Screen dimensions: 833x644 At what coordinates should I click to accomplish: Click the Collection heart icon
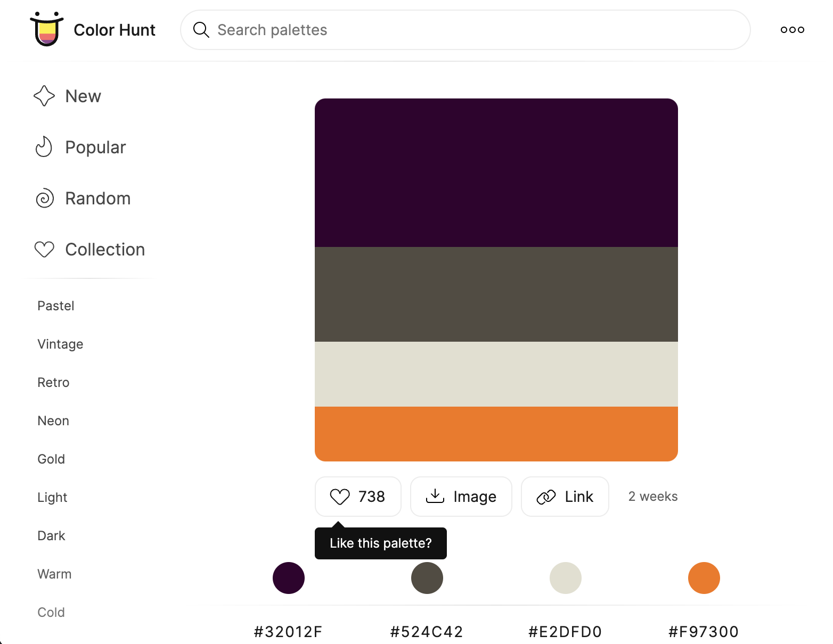[x=44, y=250]
